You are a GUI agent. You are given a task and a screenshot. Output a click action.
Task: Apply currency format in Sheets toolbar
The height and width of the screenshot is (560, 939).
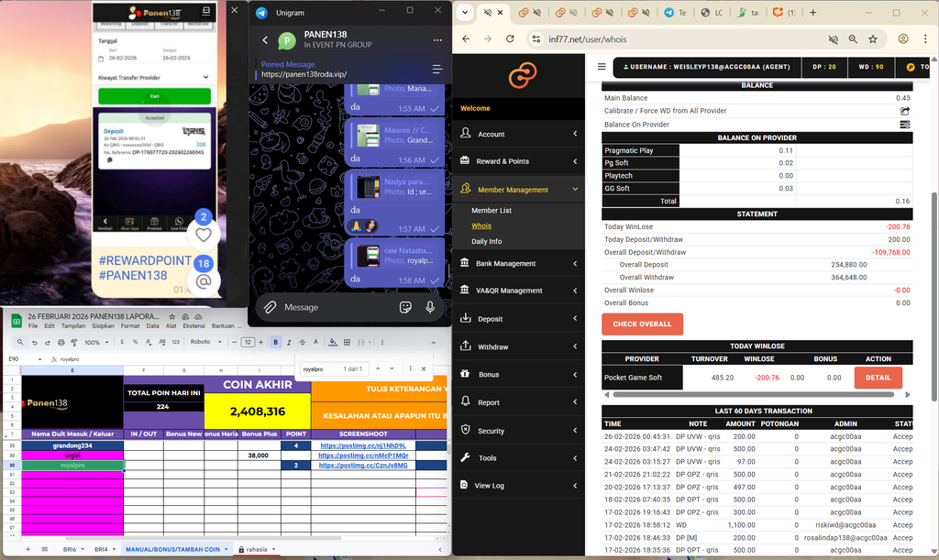pyautogui.click(x=122, y=342)
